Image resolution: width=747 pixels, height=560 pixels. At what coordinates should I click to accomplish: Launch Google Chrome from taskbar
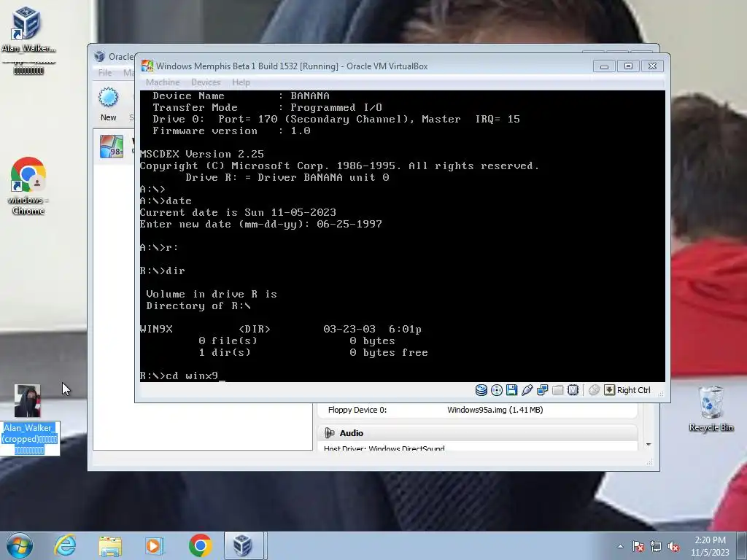point(200,545)
